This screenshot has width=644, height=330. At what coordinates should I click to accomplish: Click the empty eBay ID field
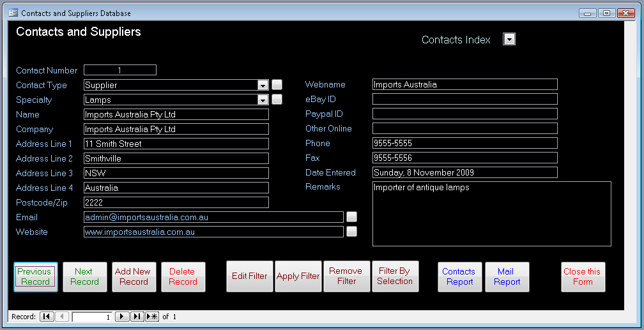pyautogui.click(x=465, y=99)
